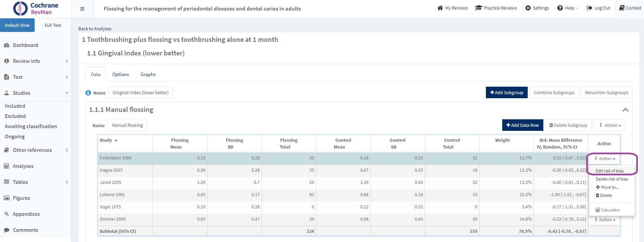644x242 pixels.
Task: Go to My Reviews home
Action: click(452, 8)
